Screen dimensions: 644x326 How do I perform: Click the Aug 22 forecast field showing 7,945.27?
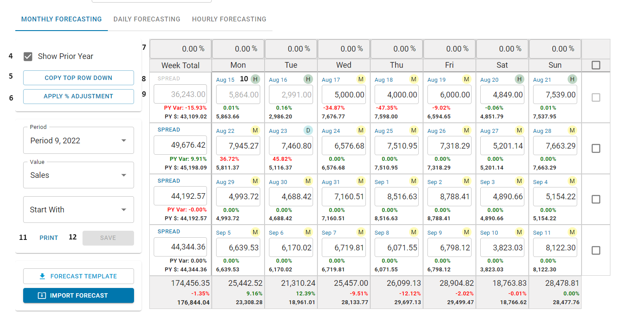pos(238,146)
